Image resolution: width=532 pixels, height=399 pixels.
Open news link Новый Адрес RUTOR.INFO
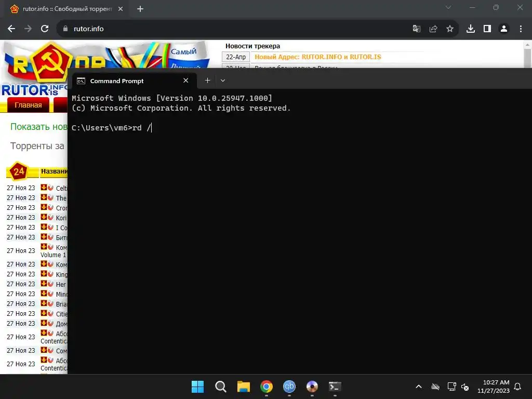(318, 57)
